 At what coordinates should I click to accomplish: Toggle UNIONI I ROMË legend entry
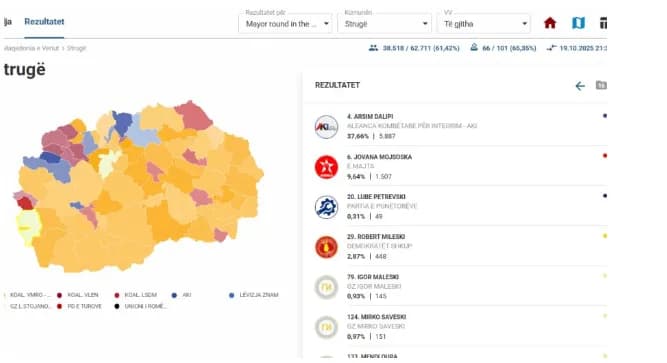141,306
